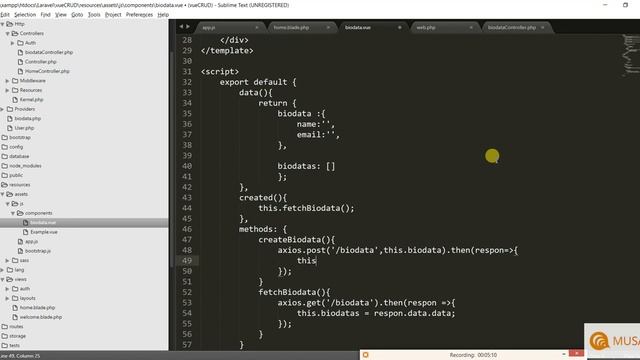Collapse the views folder
This screenshot has width=640, height=360.
(x=2, y=279)
